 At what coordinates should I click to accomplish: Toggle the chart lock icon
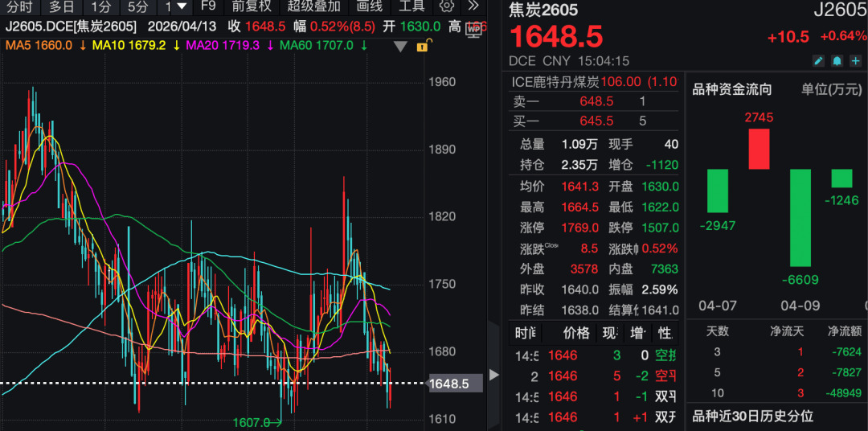422,46
